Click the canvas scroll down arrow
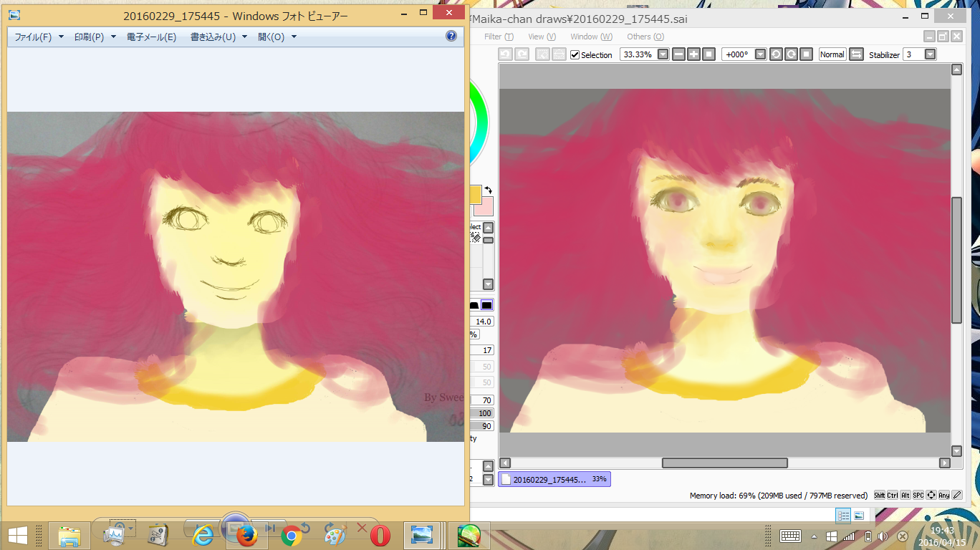The width and height of the screenshot is (980, 550). coord(956,451)
